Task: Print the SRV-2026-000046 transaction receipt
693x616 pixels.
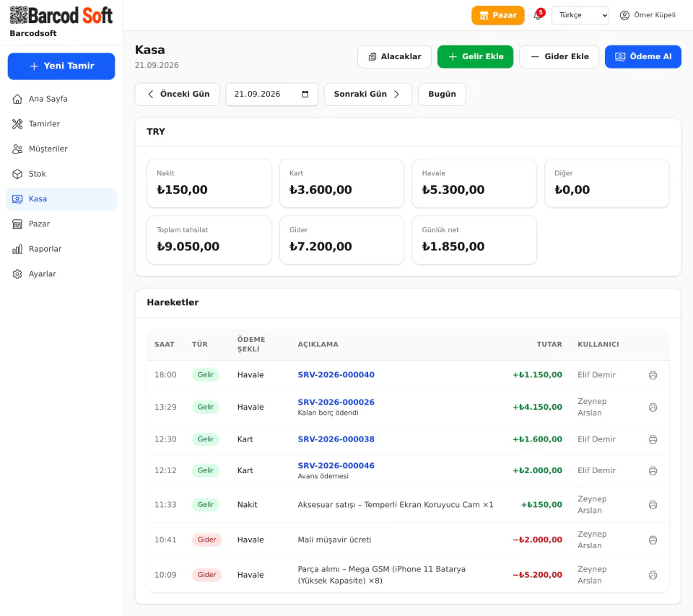Action: pos(653,471)
